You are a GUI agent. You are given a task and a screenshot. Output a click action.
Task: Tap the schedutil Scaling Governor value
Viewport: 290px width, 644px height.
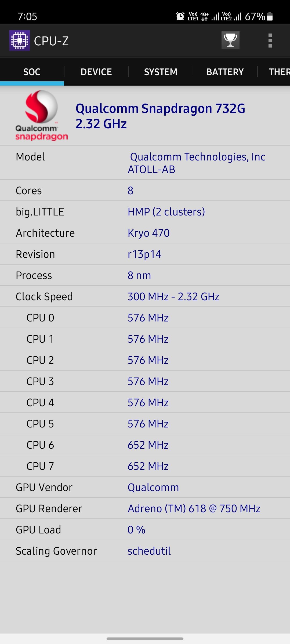[149, 550]
